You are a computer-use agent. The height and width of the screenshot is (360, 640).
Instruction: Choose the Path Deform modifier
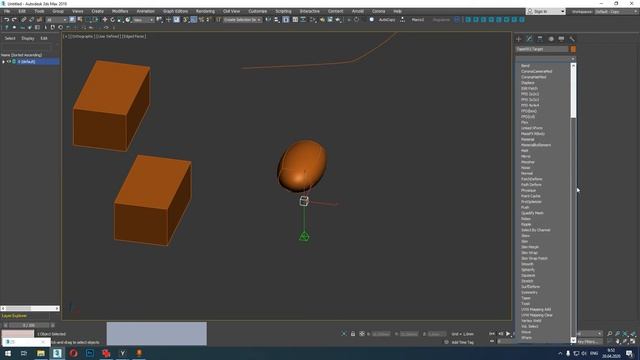531,185
